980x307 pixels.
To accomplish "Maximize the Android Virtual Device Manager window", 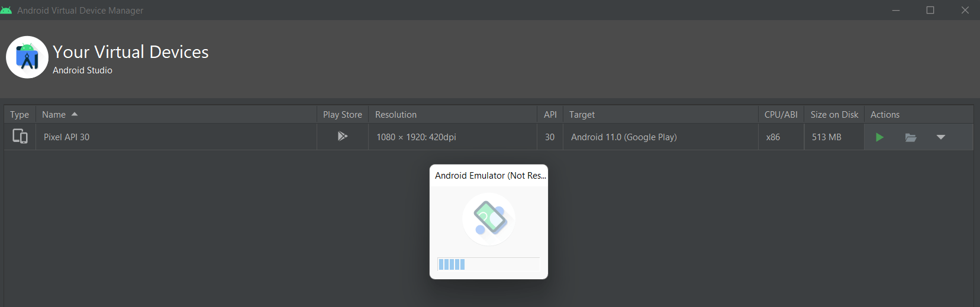I will [x=930, y=10].
